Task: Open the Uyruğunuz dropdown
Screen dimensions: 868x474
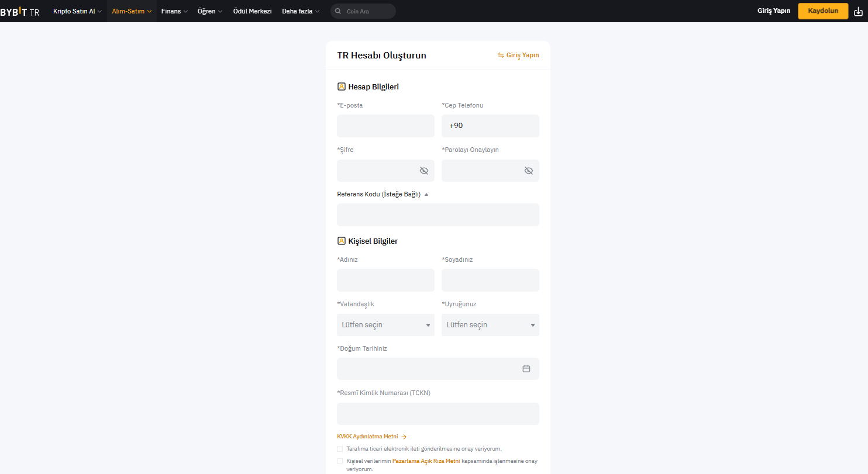Action: pyautogui.click(x=490, y=325)
